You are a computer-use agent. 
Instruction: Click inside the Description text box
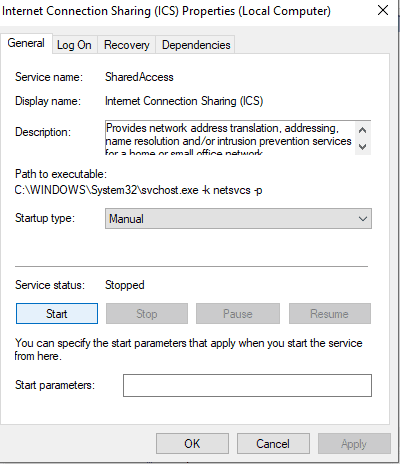click(x=230, y=137)
